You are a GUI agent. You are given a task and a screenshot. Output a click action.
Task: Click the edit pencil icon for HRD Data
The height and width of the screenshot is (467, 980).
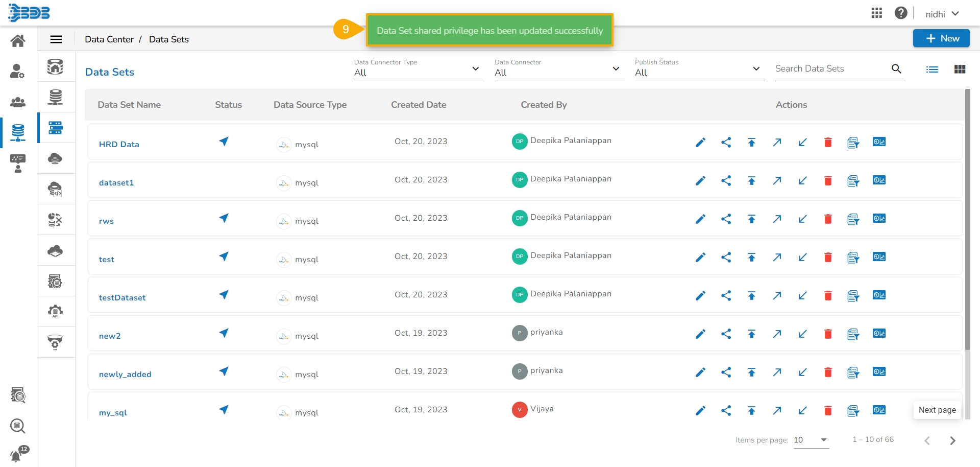(700, 143)
